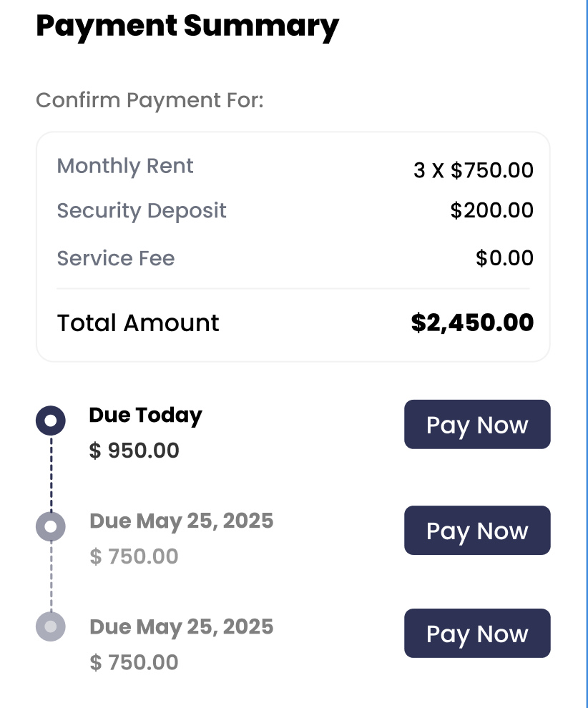Select the dark Due Today timeline marker
Screen dimensions: 588x708
pyautogui.click(x=51, y=421)
